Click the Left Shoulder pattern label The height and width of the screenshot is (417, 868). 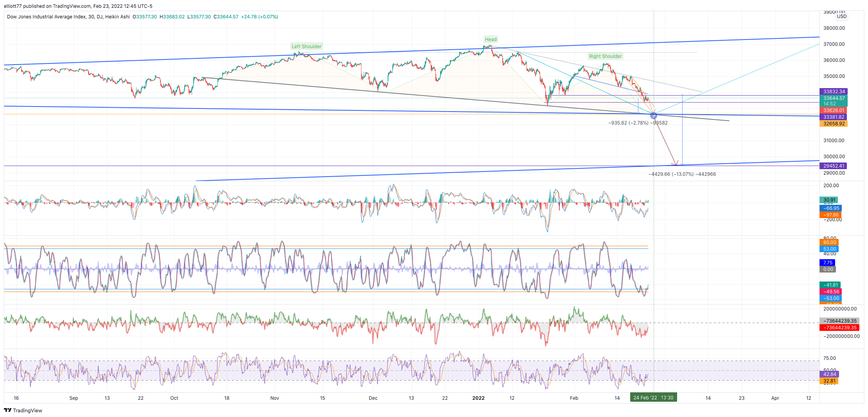pyautogui.click(x=307, y=46)
